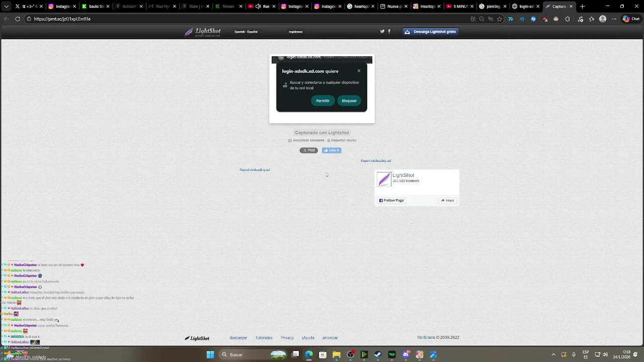Open LightShot's Twitter page icon
Screen dimensions: 644x362
(382, 31)
